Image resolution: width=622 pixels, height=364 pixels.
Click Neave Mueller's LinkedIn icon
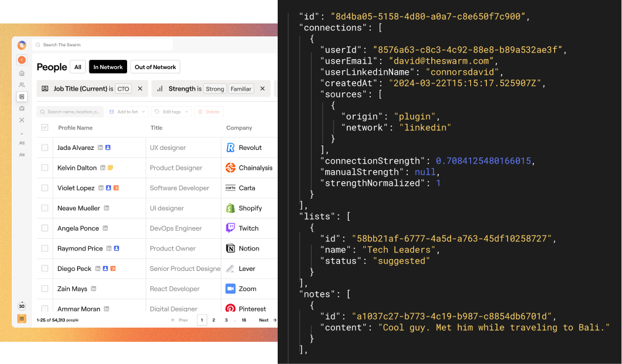click(x=106, y=208)
